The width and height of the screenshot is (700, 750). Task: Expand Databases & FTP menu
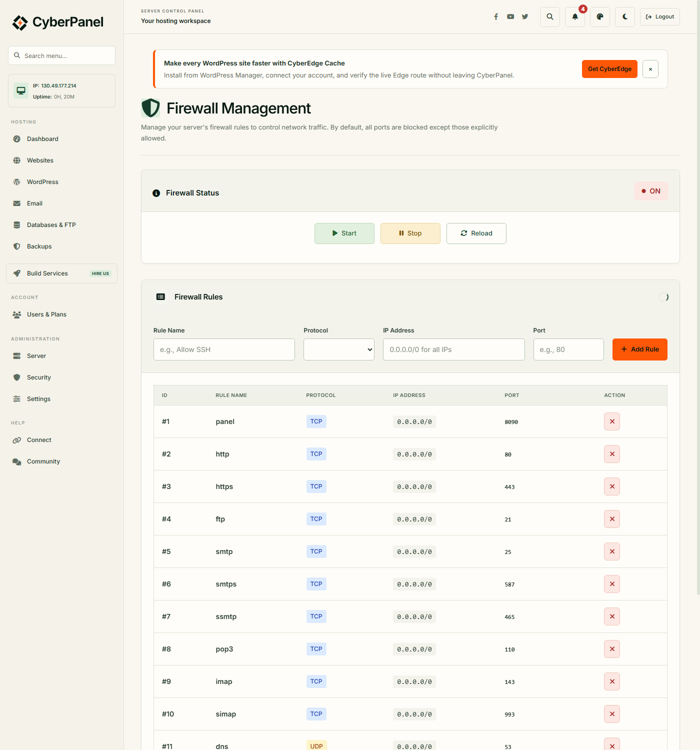pyautogui.click(x=61, y=225)
